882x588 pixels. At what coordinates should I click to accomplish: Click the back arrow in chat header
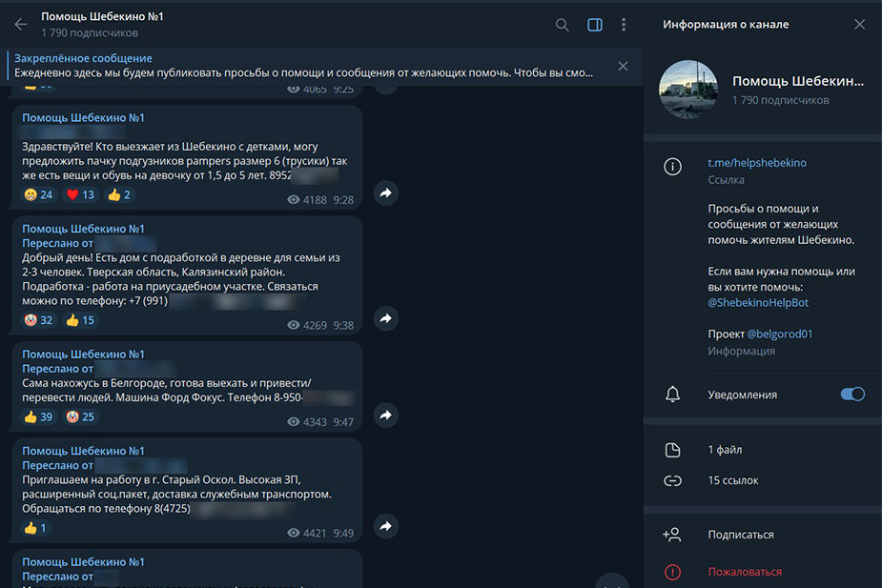pos(21,25)
